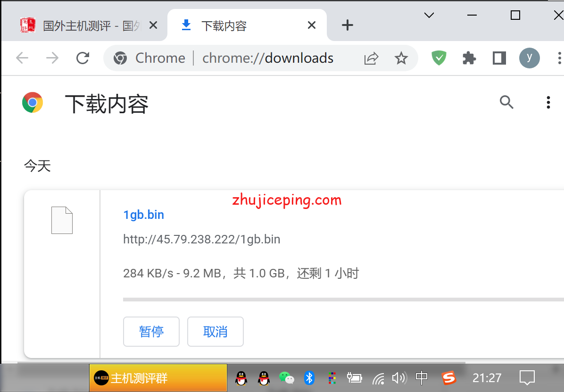Toggle the browser side panel icon
This screenshot has height=392, width=564.
pyautogui.click(x=499, y=58)
